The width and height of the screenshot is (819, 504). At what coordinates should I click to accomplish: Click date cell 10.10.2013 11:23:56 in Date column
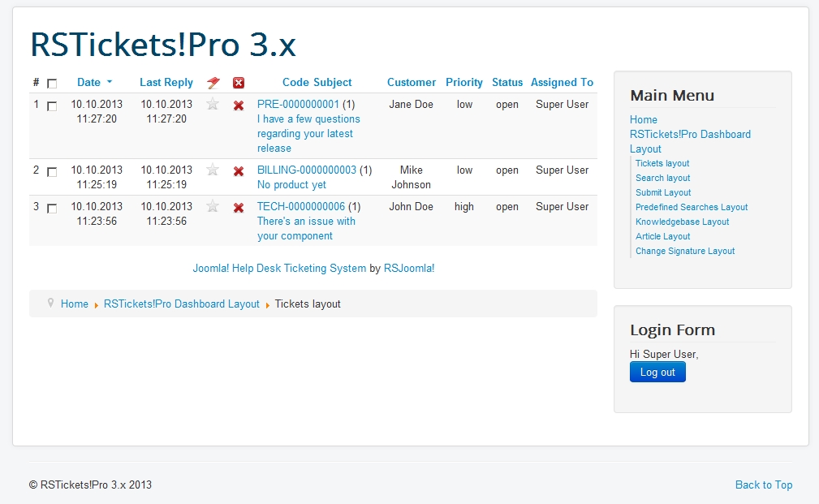97,213
